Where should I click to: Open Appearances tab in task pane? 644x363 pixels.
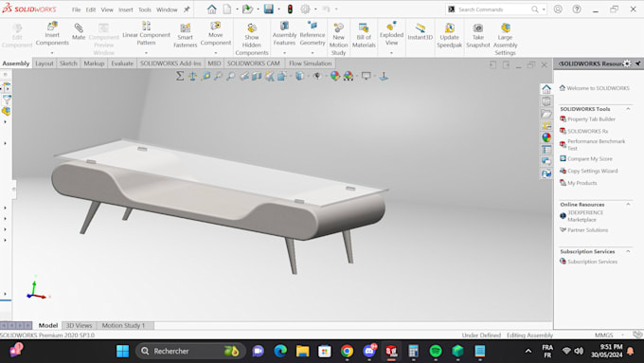[546, 137]
